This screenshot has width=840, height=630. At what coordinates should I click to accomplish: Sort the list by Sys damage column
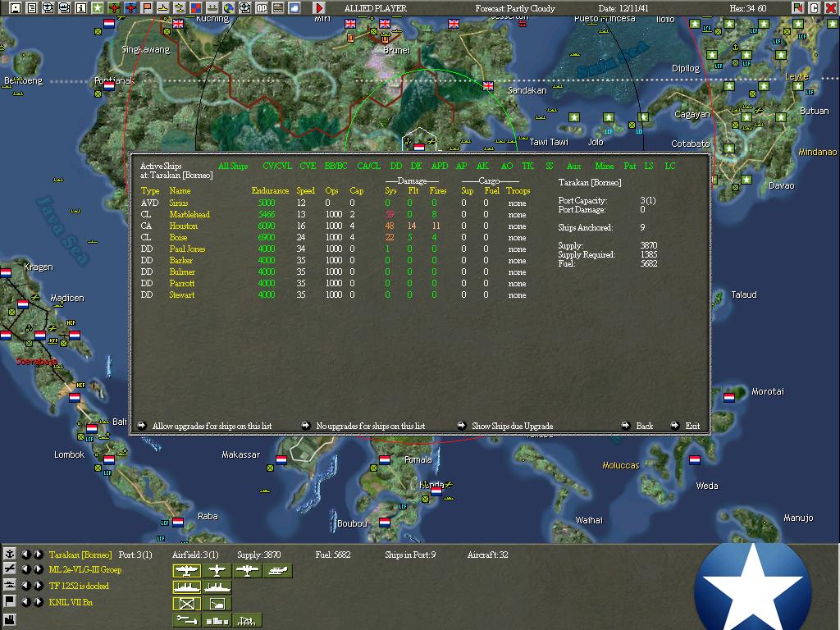(x=390, y=190)
